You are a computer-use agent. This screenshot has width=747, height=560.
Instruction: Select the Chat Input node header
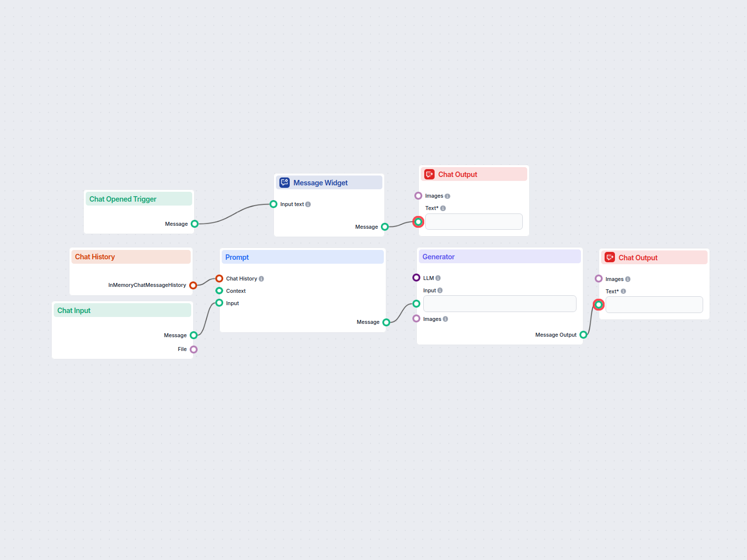(x=122, y=311)
